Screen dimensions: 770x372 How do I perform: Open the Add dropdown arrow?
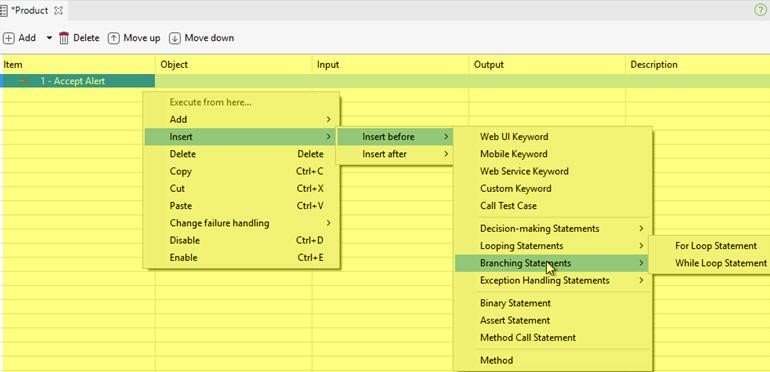49,38
